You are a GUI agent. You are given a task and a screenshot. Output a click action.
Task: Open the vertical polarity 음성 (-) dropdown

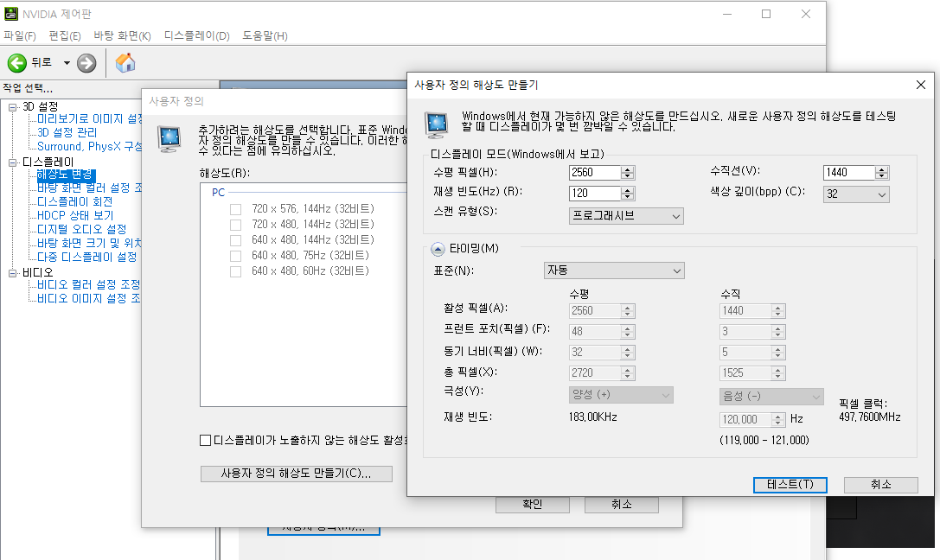pyautogui.click(x=771, y=397)
